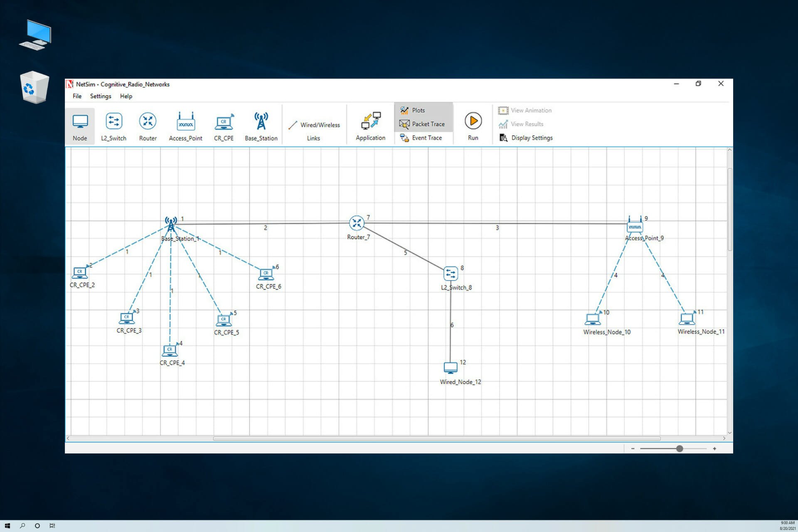Click the canvas scroll left arrow
The image size is (798, 532).
click(x=68, y=438)
